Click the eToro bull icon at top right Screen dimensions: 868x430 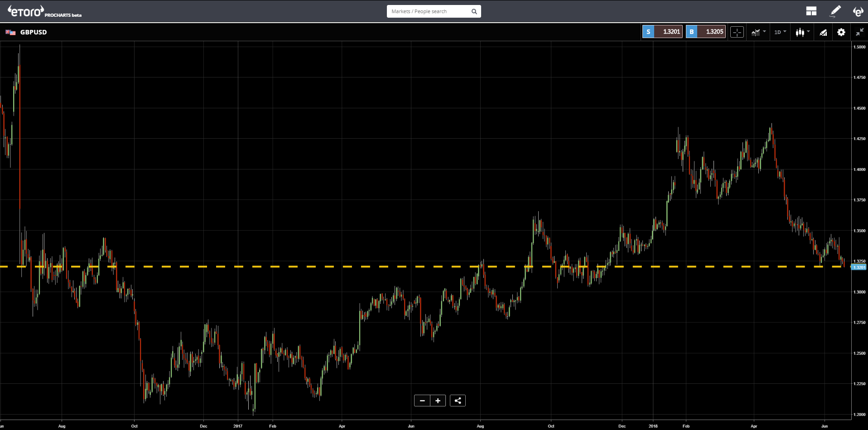pos(858,11)
